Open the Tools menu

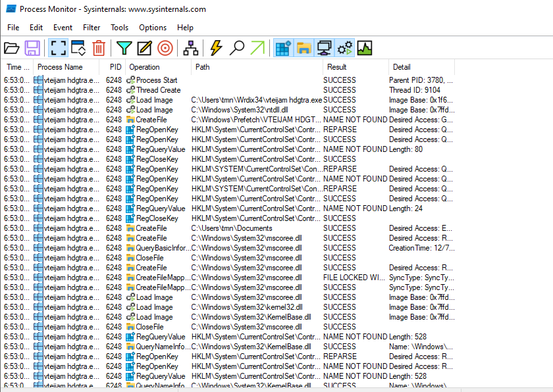(119, 28)
